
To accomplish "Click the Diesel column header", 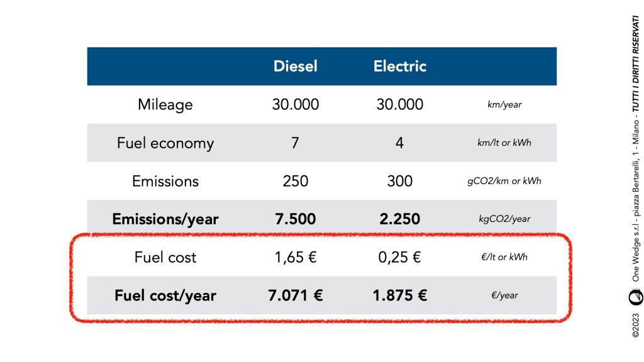I will click(296, 67).
